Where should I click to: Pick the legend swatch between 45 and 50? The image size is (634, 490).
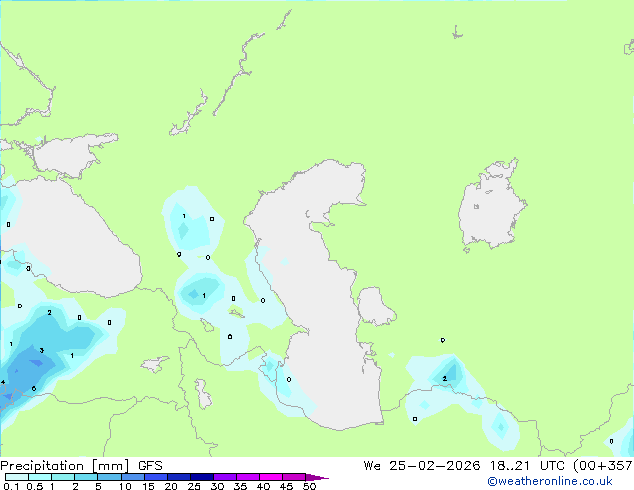[x=294, y=477]
